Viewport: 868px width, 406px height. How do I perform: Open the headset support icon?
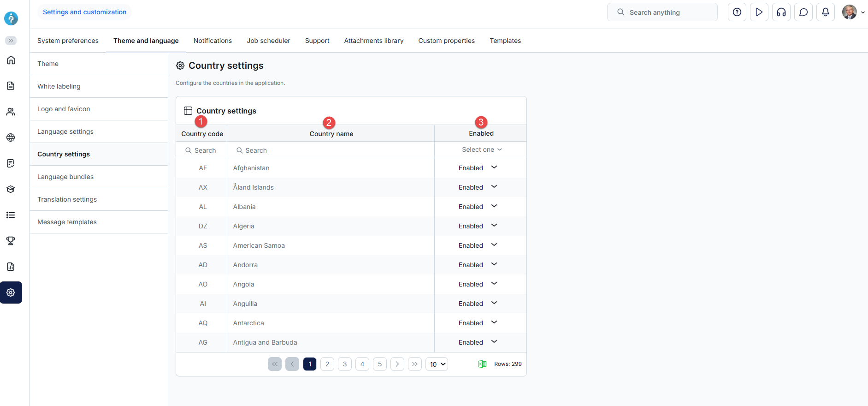pos(781,12)
